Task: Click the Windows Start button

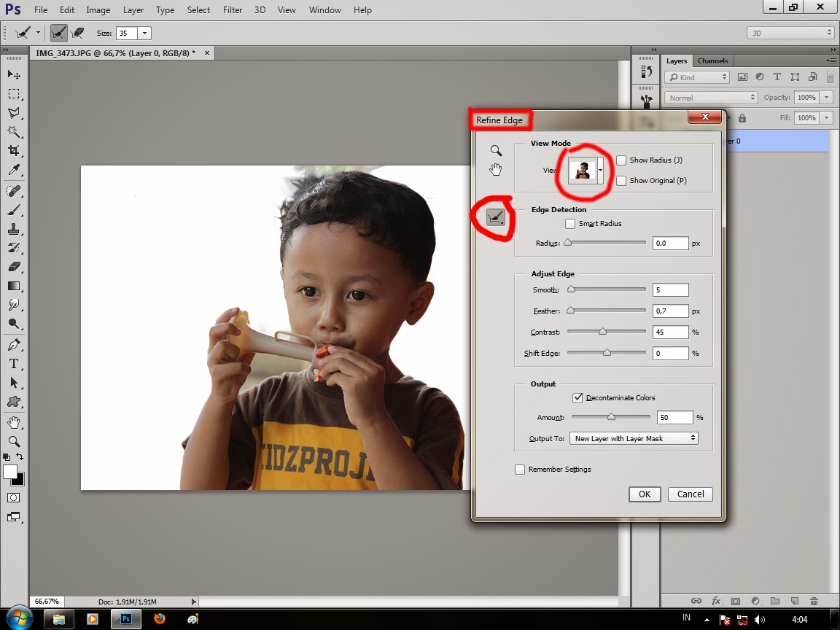Action: pos(19,618)
